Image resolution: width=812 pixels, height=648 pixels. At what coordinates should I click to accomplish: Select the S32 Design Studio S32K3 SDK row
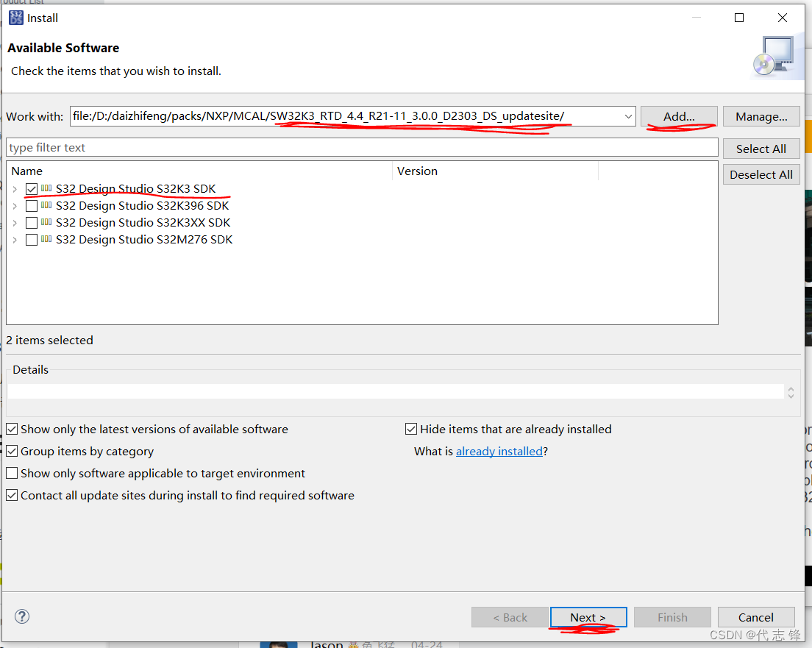point(135,189)
